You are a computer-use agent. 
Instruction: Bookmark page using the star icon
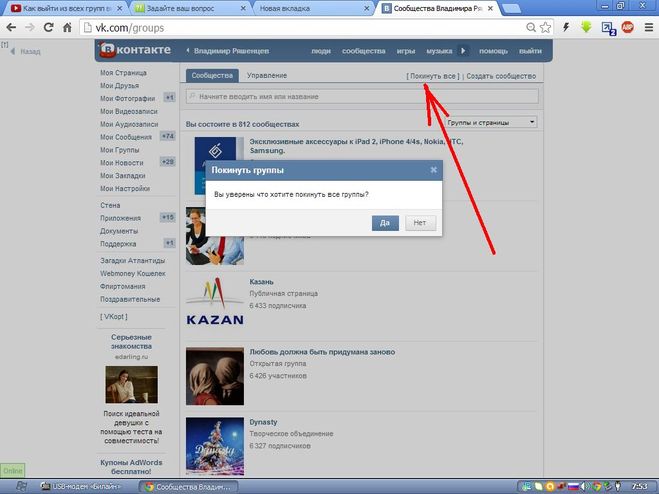pyautogui.click(x=546, y=28)
